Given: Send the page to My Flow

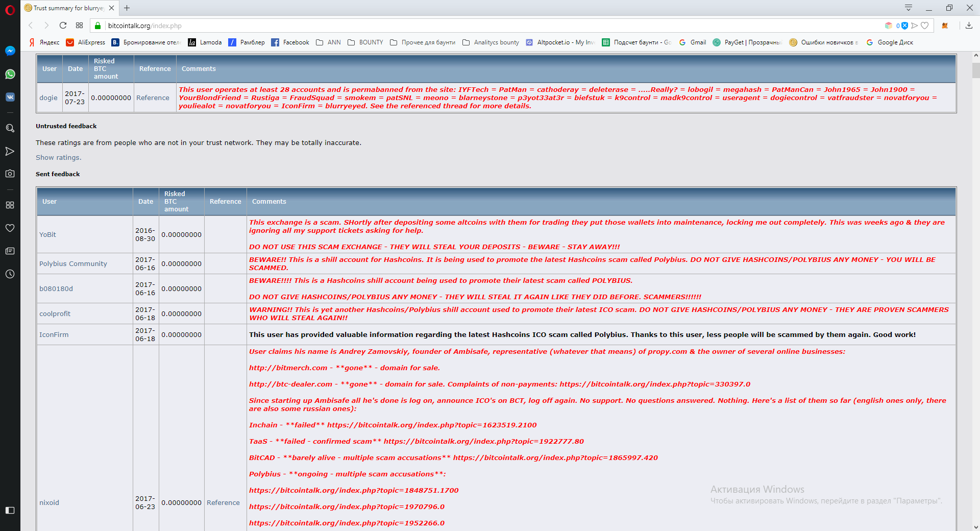Looking at the screenshot, I should pos(915,26).
